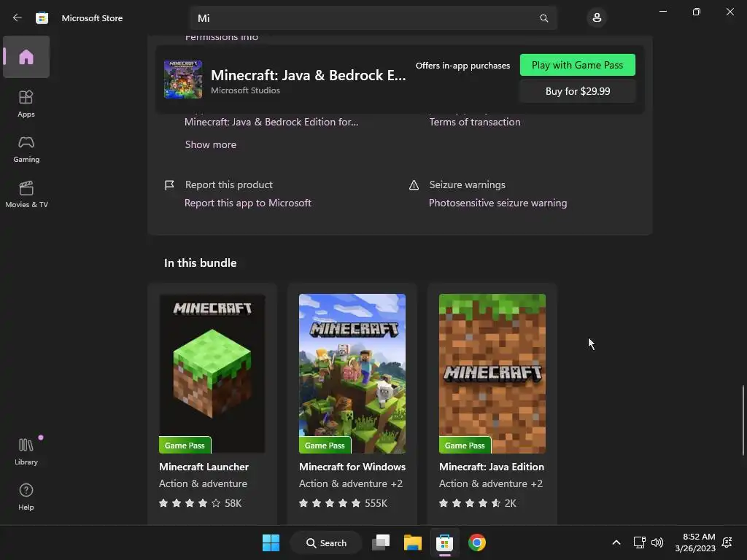
Task: Click Game Pass badge on Minecraft for Windows
Action: pyautogui.click(x=325, y=446)
